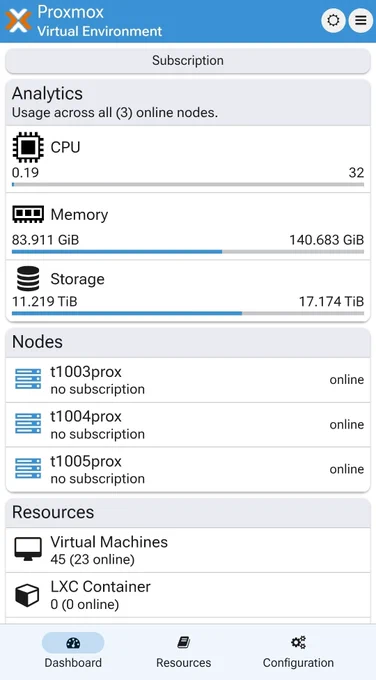
Task: Click the LXC Container cube icon
Action: pyautogui.click(x=27, y=595)
